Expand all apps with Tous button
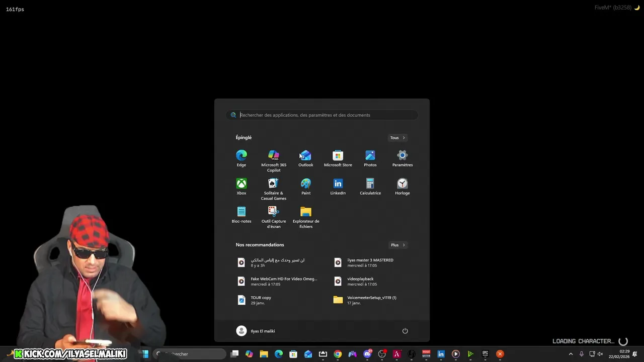The height and width of the screenshot is (362, 644). (397, 138)
